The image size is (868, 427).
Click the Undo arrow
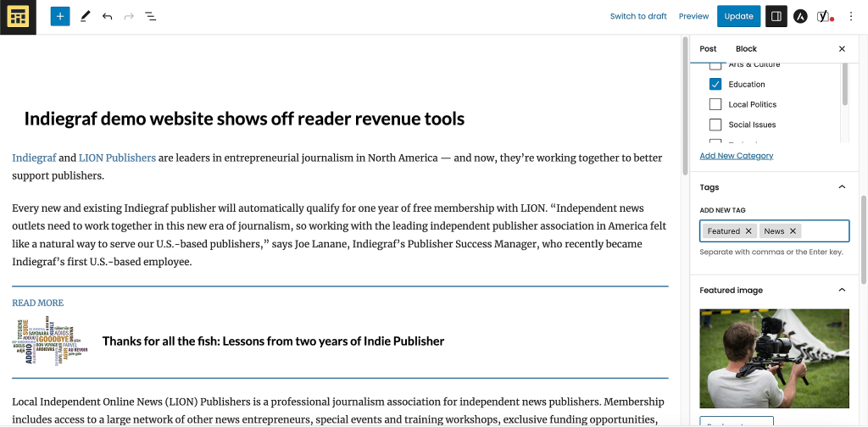coord(107,16)
